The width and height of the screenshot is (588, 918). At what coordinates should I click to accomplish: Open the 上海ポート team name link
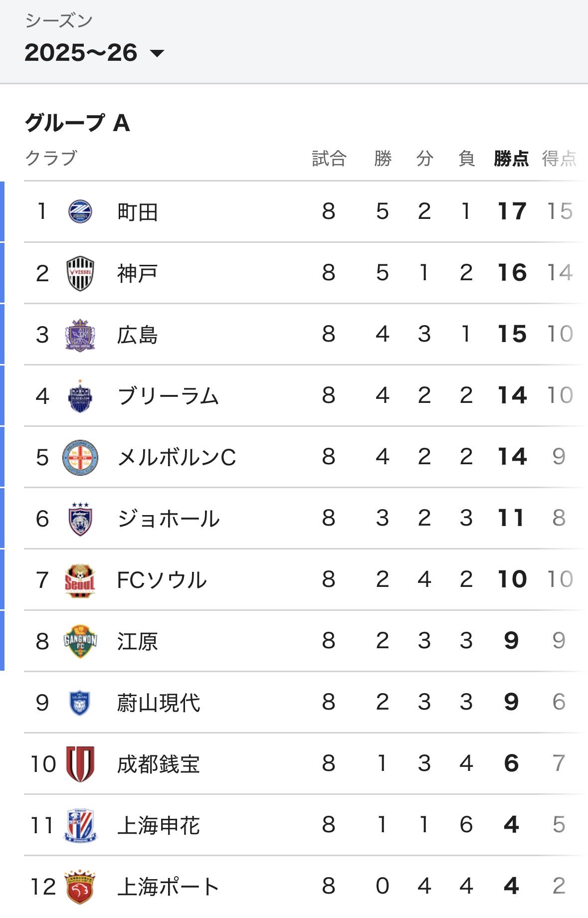coord(168,887)
